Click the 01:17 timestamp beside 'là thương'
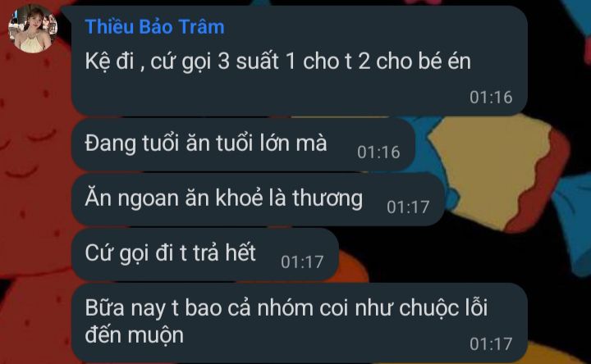Screen dimensions: 591x364 click(x=408, y=207)
